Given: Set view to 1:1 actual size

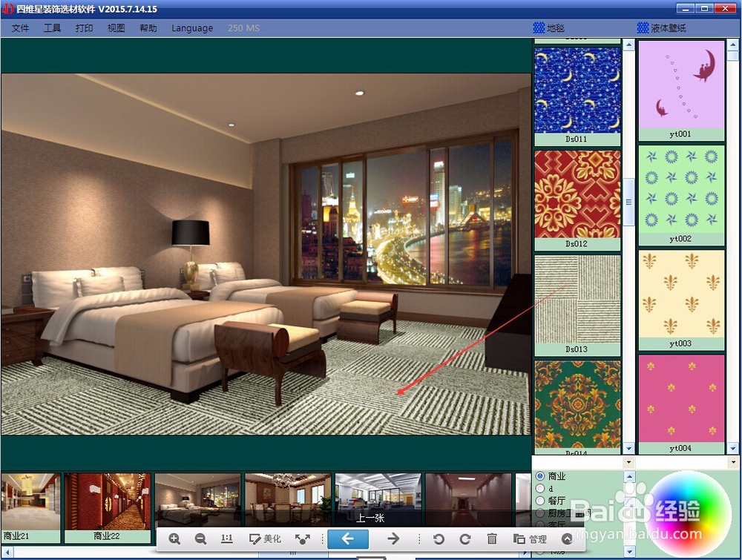Looking at the screenshot, I should pos(226,538).
